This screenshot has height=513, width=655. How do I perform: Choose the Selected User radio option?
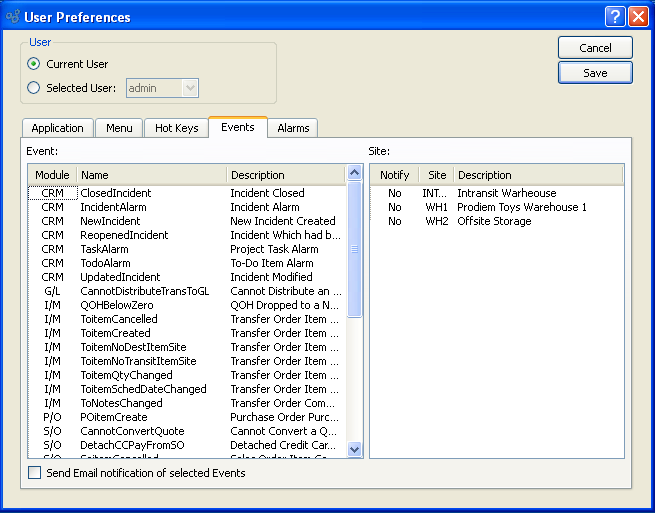point(34,88)
